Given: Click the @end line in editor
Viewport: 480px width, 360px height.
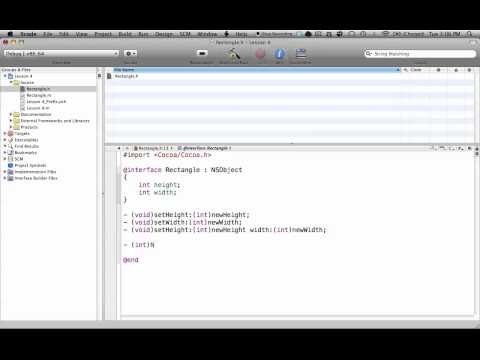Looking at the screenshot, I should [x=131, y=260].
